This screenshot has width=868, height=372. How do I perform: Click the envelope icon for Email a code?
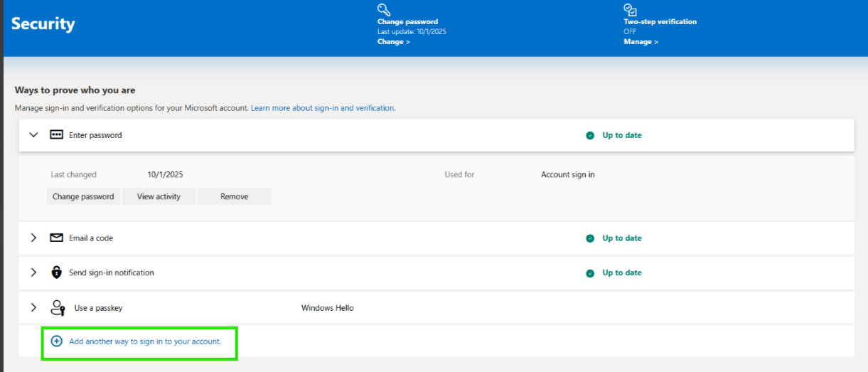pos(57,238)
